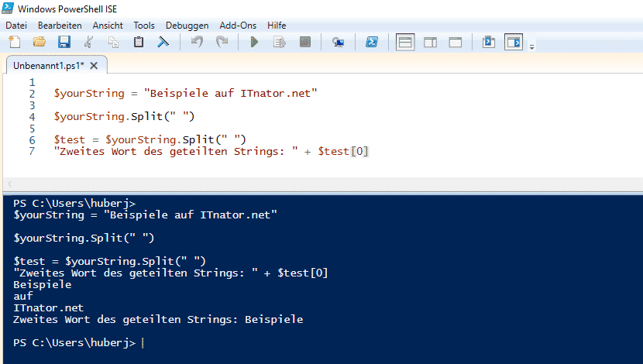Run selection with the toolbar icon

(280, 42)
